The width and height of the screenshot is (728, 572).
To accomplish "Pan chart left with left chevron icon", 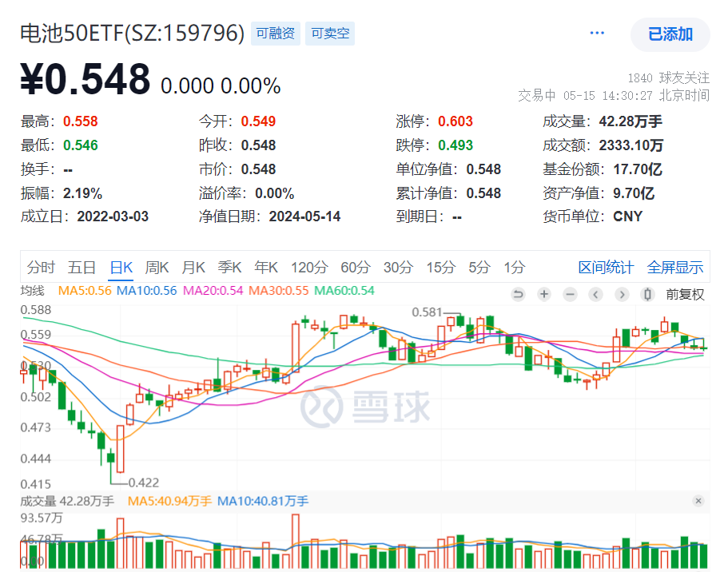I will (x=596, y=294).
